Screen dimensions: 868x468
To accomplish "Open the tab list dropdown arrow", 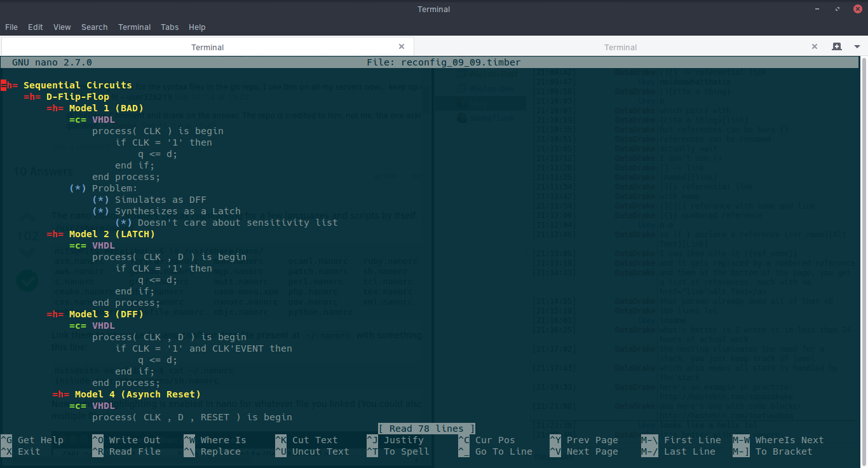I will (857, 47).
